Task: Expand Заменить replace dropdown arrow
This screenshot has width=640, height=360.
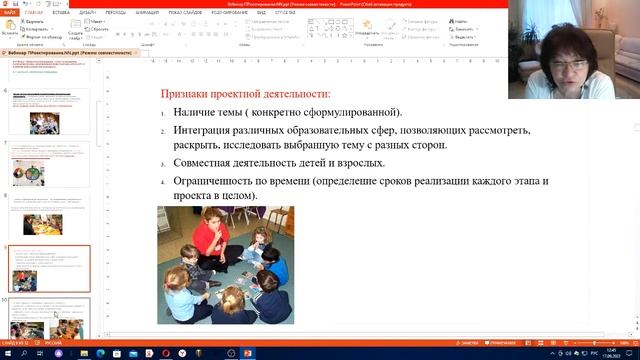Action: tap(477, 29)
